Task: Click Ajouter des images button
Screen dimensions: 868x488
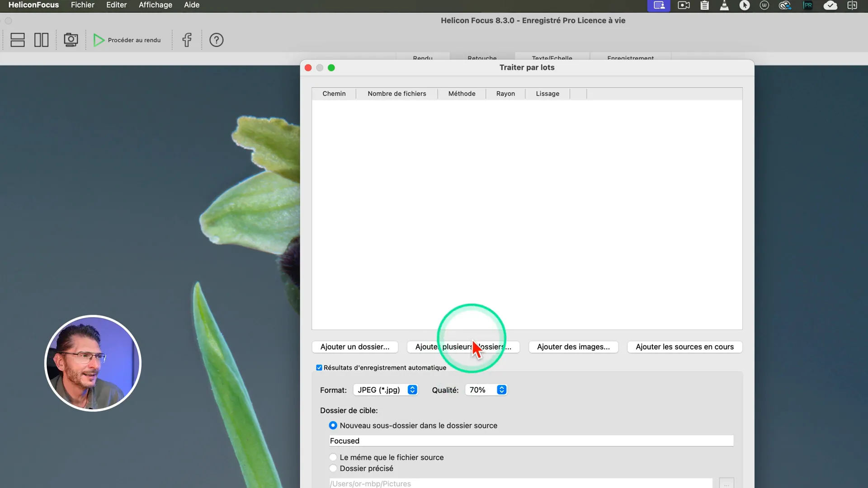Action: point(573,347)
